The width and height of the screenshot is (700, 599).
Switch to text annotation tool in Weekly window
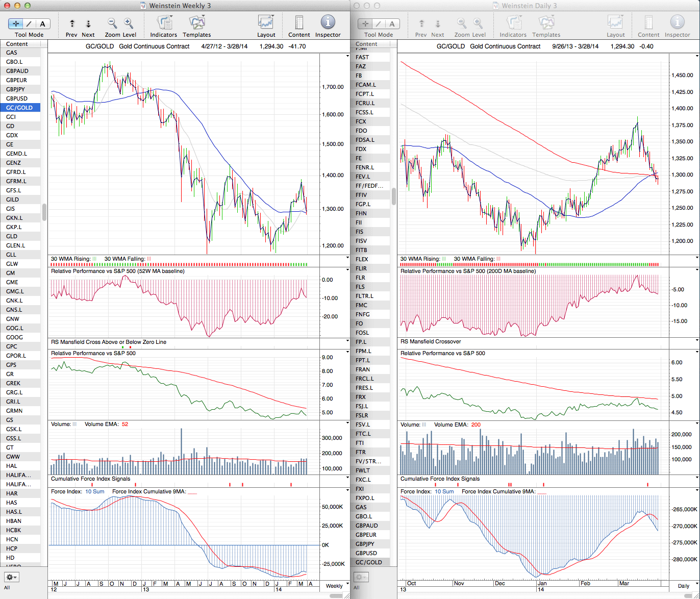click(x=42, y=24)
